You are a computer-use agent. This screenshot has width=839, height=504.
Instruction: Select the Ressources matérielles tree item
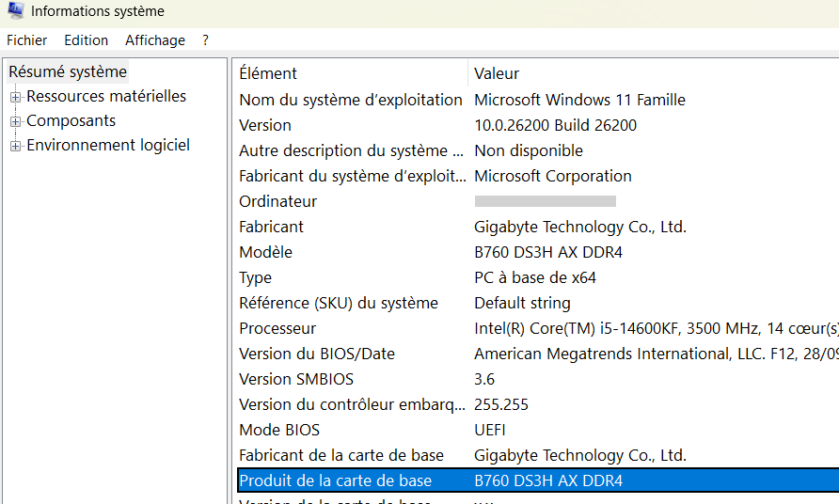click(106, 96)
